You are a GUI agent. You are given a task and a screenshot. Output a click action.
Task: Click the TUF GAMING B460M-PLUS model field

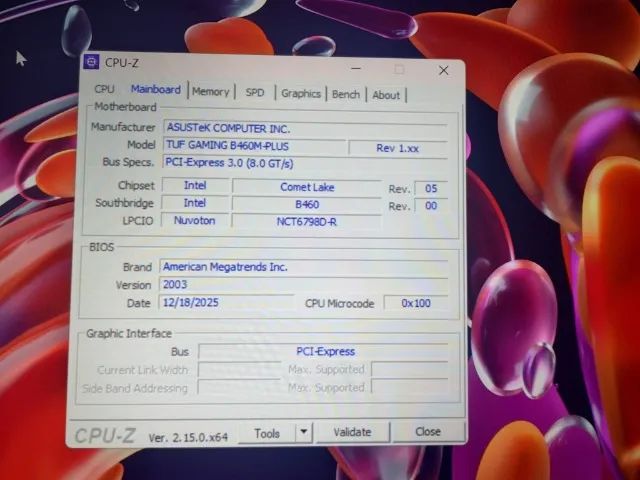tap(255, 146)
